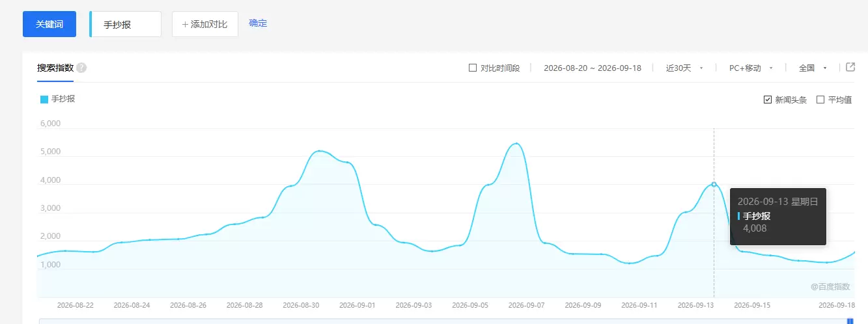Click the 1,000 y-axis label

[50, 265]
